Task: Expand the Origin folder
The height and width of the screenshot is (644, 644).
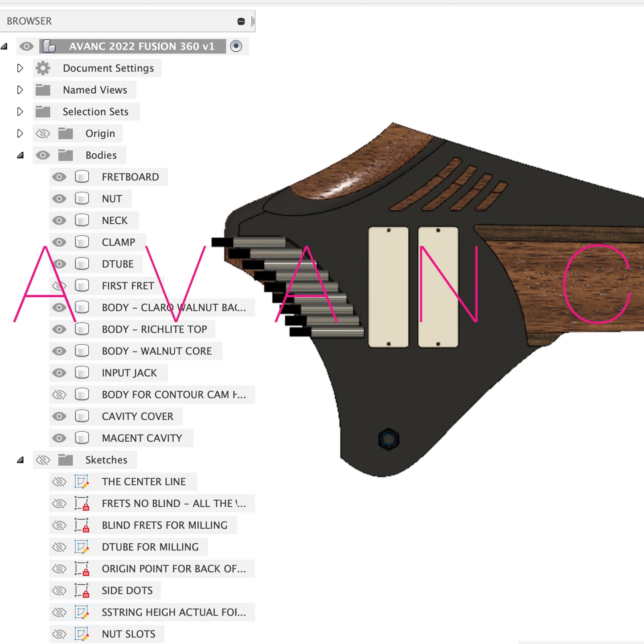Action: [20, 133]
